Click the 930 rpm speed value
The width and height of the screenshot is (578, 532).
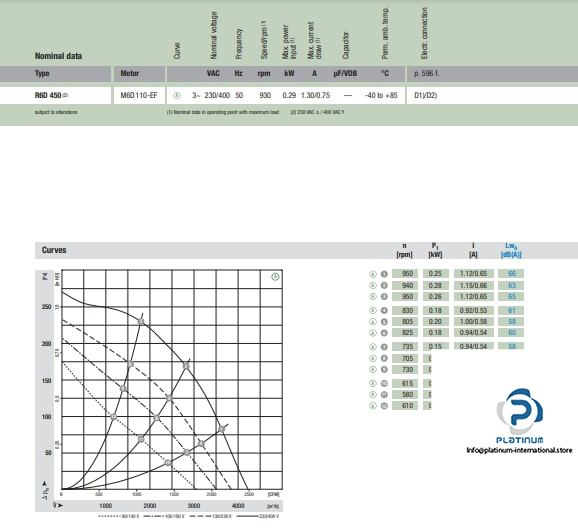coord(265,95)
